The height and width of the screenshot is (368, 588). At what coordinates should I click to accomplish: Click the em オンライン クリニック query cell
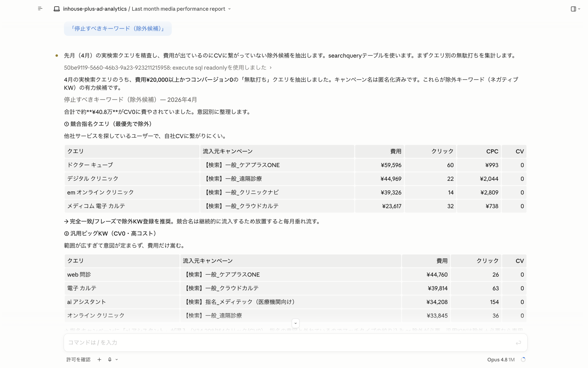(x=132, y=192)
